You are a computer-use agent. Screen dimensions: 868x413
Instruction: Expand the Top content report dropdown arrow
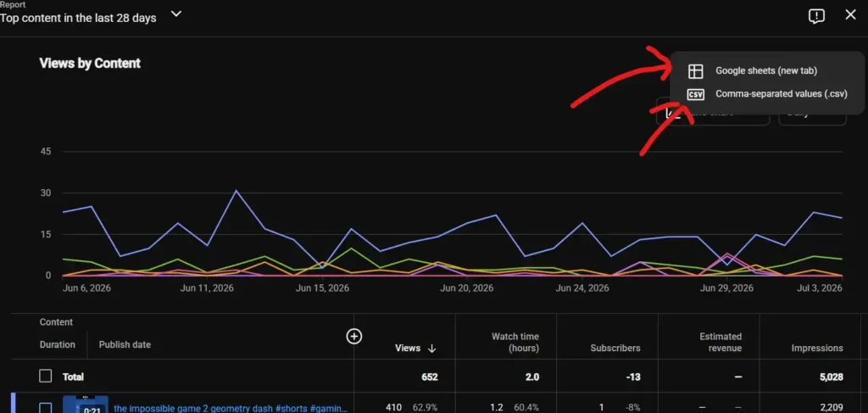[176, 14]
